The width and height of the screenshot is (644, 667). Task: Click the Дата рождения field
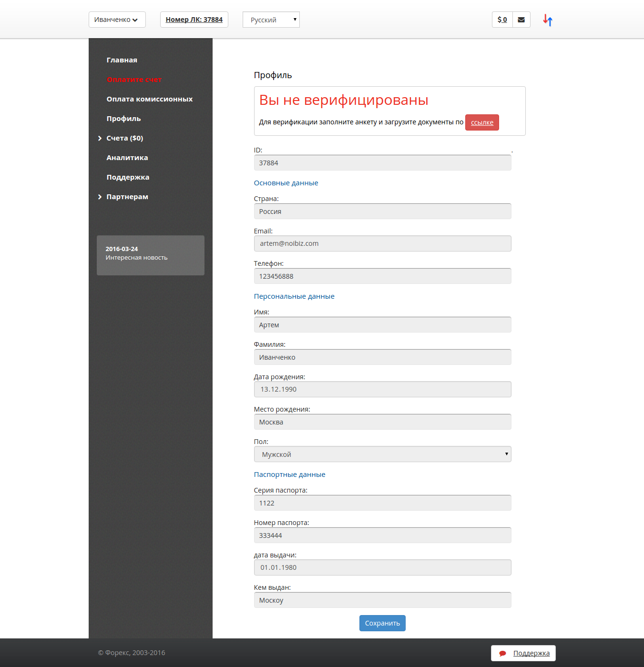(x=383, y=389)
